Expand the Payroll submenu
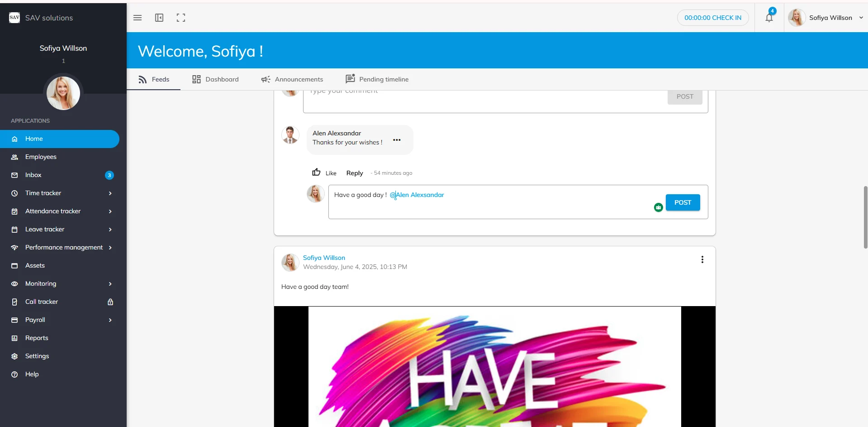The image size is (868, 427). [110, 320]
